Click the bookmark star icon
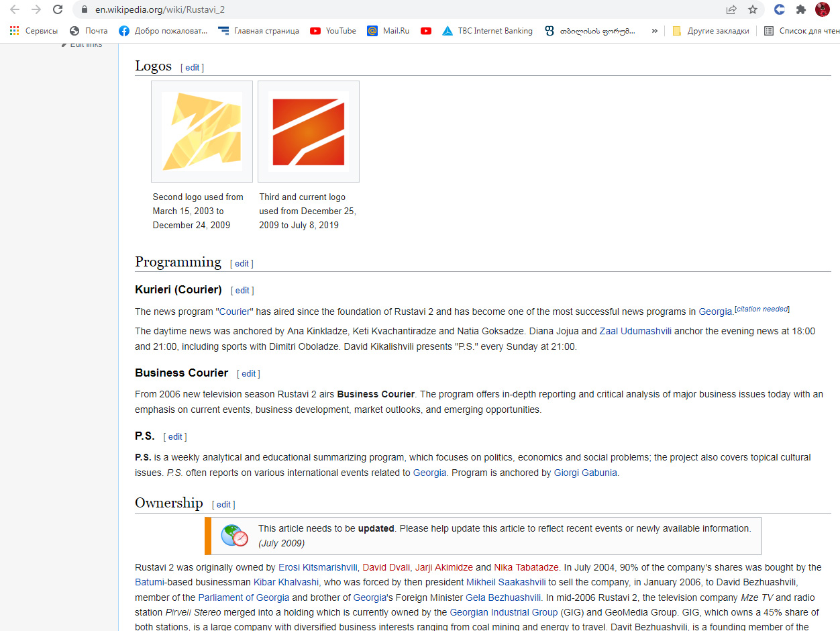 pyautogui.click(x=753, y=9)
